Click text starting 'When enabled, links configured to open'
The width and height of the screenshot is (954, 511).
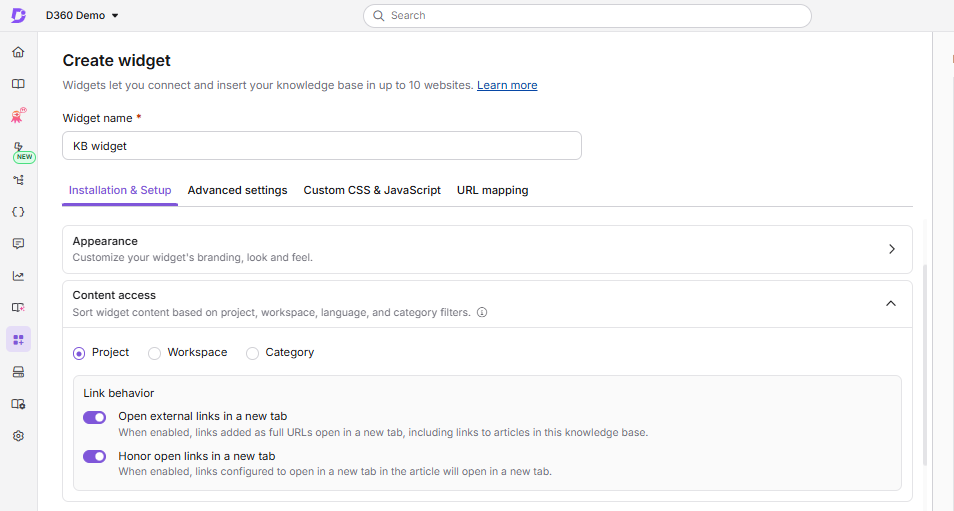tap(335, 471)
